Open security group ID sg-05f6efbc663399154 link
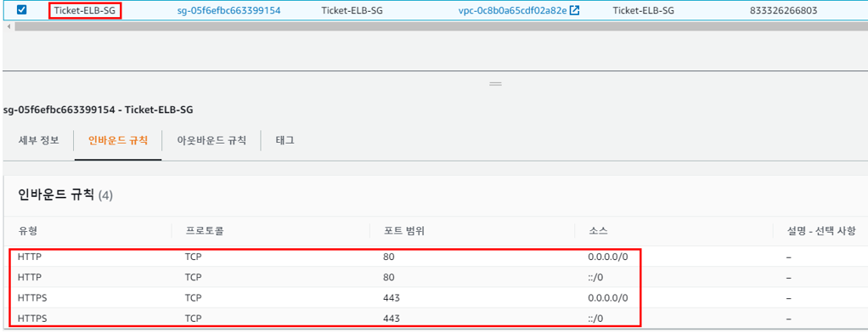The height and width of the screenshot is (333, 868). 228,10
